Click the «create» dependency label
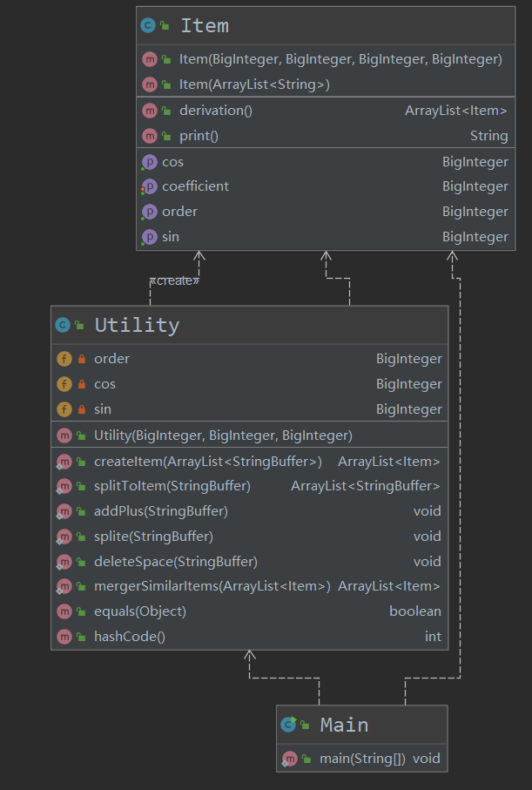The height and width of the screenshot is (790, 532). [174, 280]
